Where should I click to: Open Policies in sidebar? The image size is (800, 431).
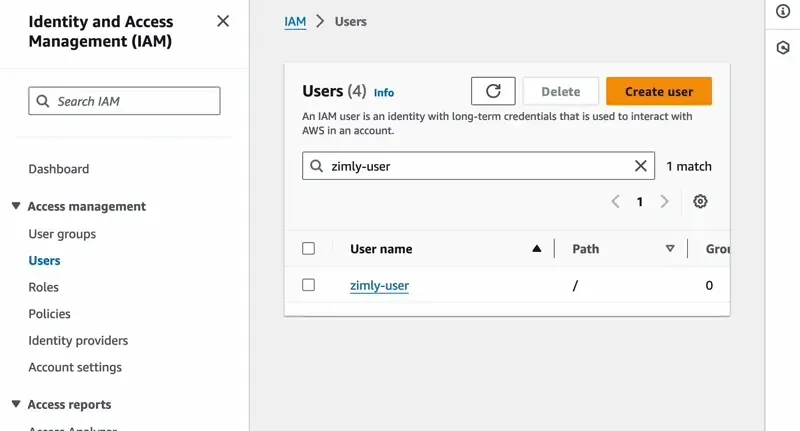tap(49, 314)
